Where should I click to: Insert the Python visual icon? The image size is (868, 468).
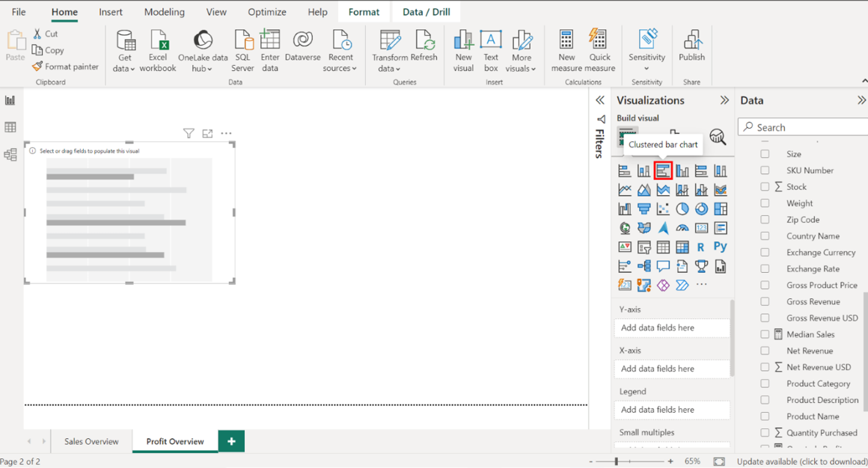point(720,247)
